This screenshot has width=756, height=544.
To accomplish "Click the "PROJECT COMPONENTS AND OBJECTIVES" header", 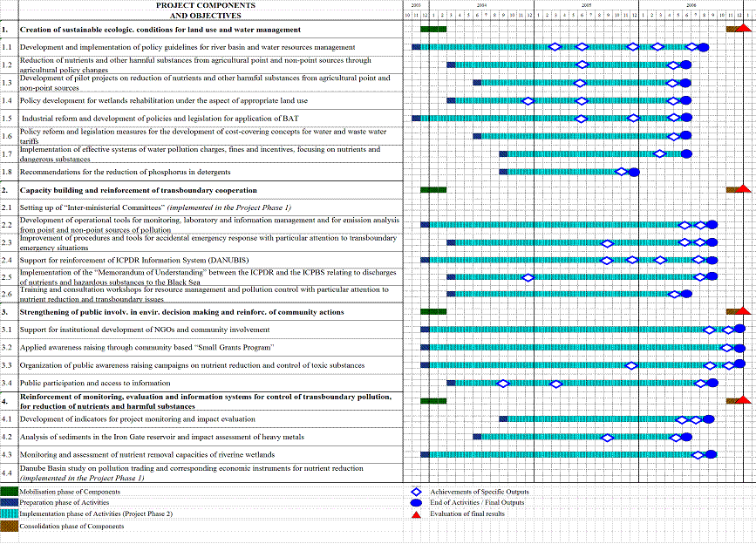I will [x=207, y=10].
